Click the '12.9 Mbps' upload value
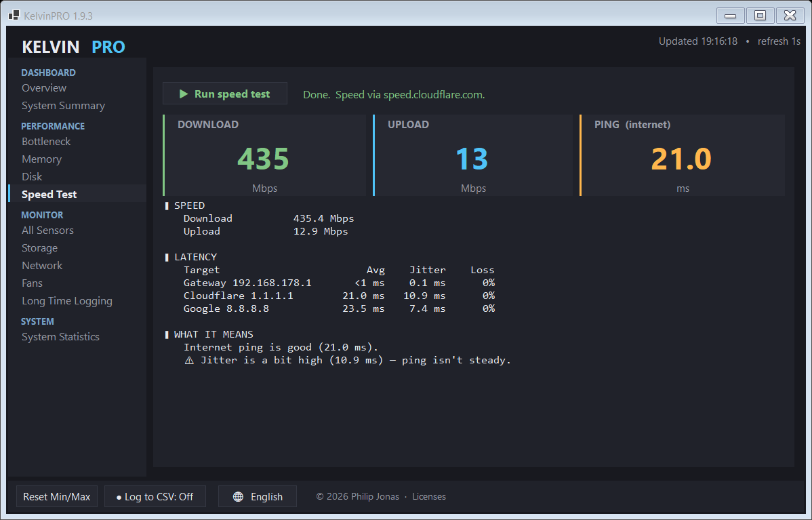The image size is (812, 520). tap(321, 231)
